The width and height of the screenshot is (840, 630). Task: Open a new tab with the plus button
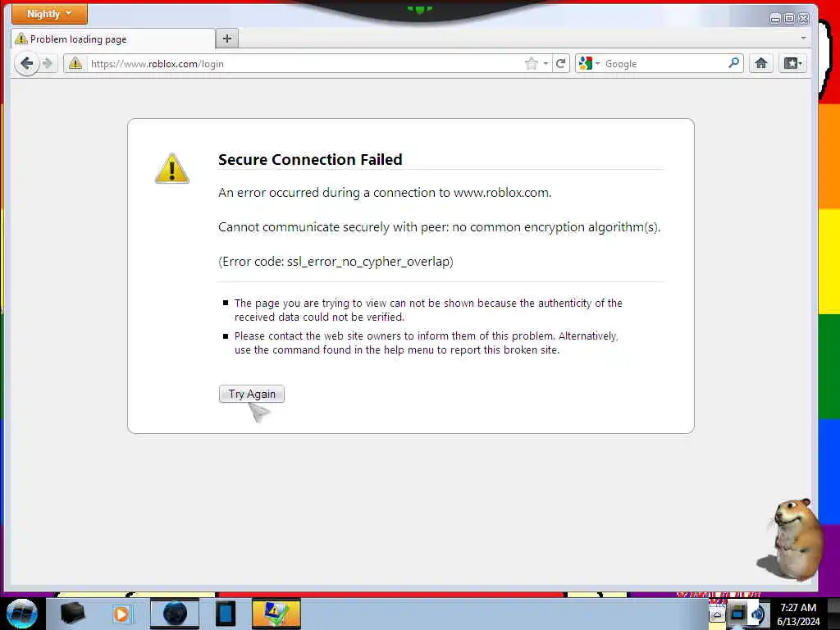point(227,39)
